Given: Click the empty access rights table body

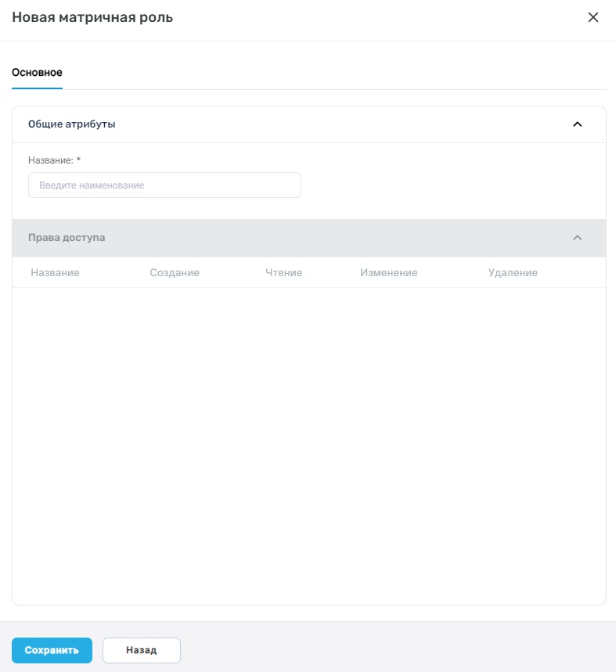Looking at the screenshot, I should pyautogui.click(x=309, y=446).
